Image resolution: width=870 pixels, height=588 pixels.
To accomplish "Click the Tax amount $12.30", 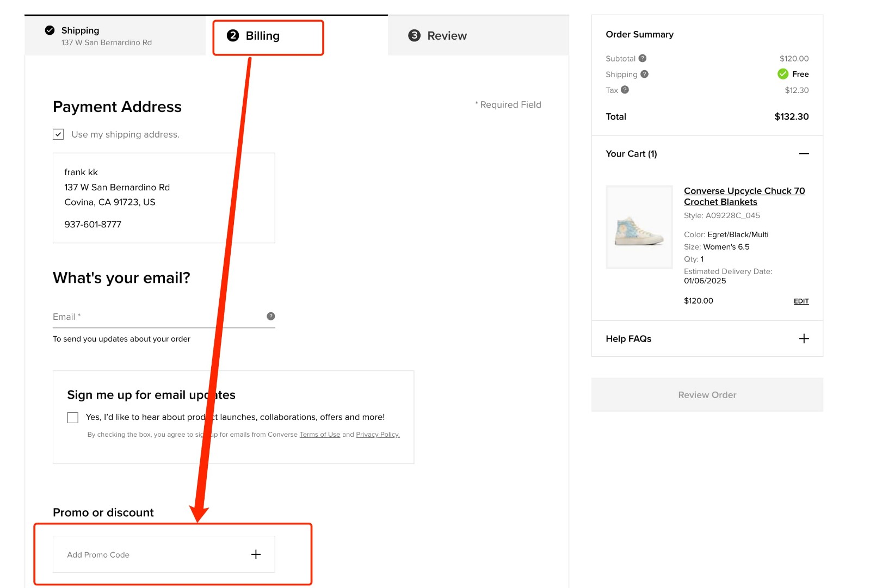I will click(x=797, y=90).
